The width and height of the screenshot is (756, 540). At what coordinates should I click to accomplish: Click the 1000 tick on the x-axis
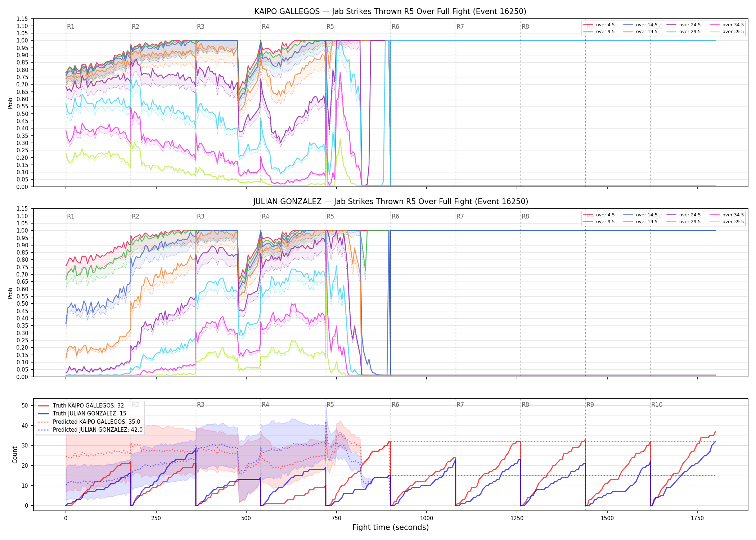pyautogui.click(x=427, y=518)
